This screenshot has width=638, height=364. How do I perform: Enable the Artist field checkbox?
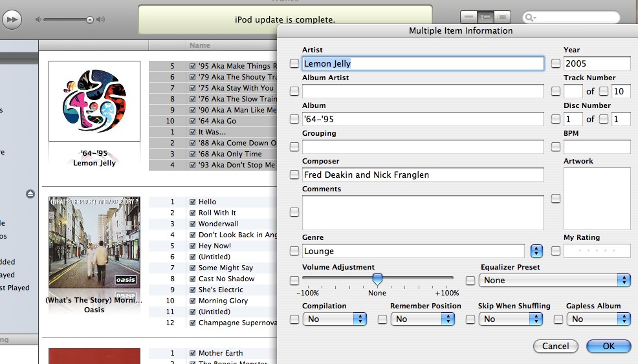click(294, 63)
